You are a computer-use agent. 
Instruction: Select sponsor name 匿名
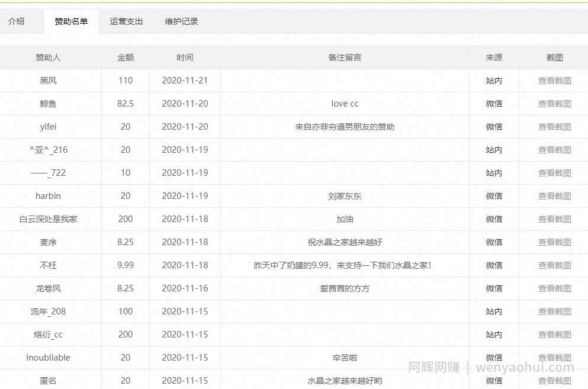point(48,381)
